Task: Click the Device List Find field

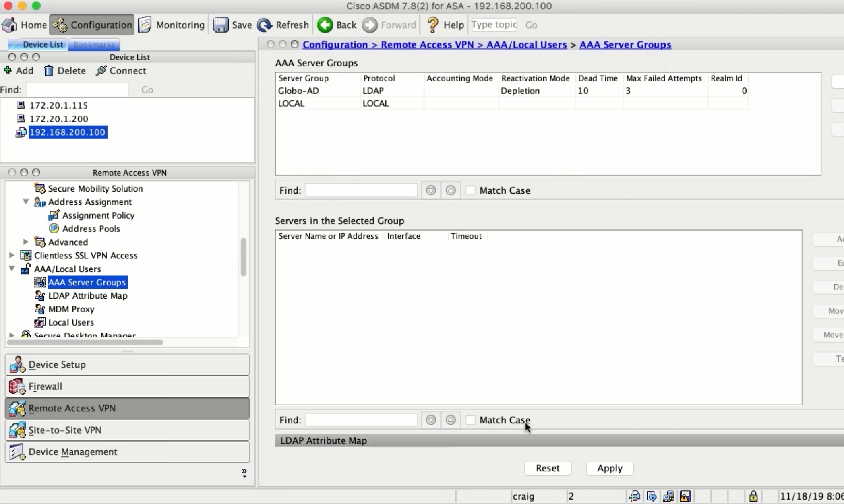Action: (77, 90)
